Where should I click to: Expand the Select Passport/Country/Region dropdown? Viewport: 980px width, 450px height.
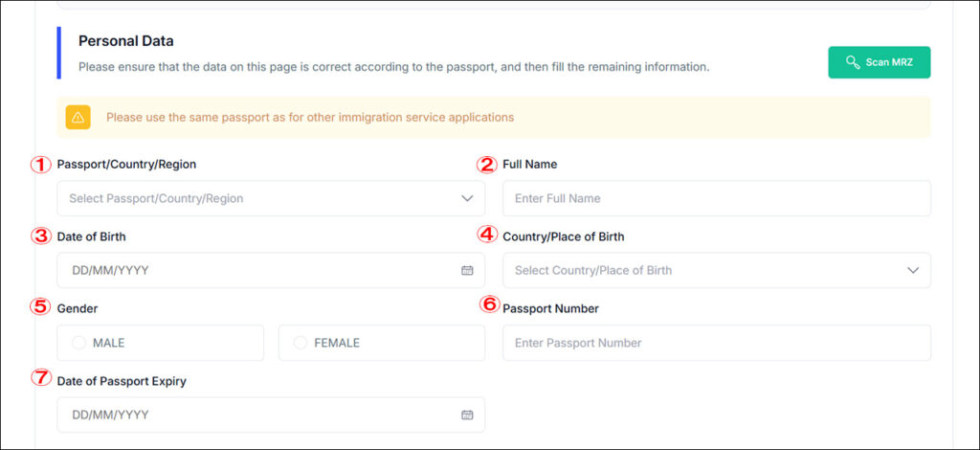(271, 199)
